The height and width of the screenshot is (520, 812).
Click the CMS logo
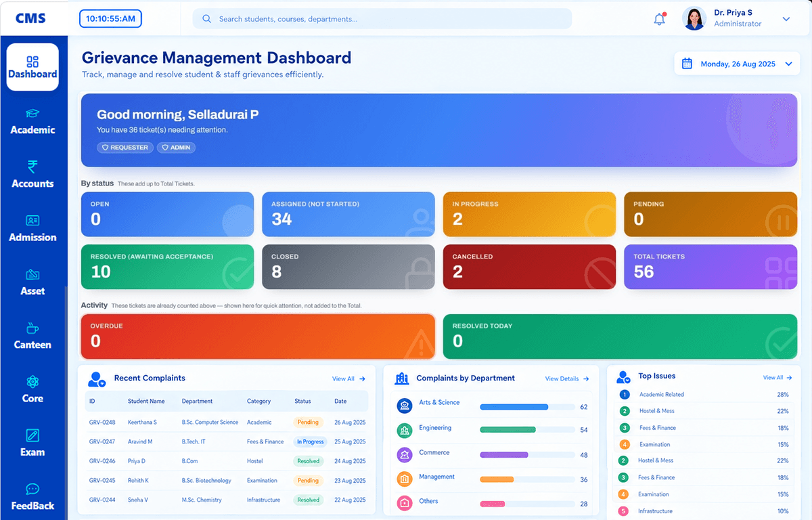[30, 18]
